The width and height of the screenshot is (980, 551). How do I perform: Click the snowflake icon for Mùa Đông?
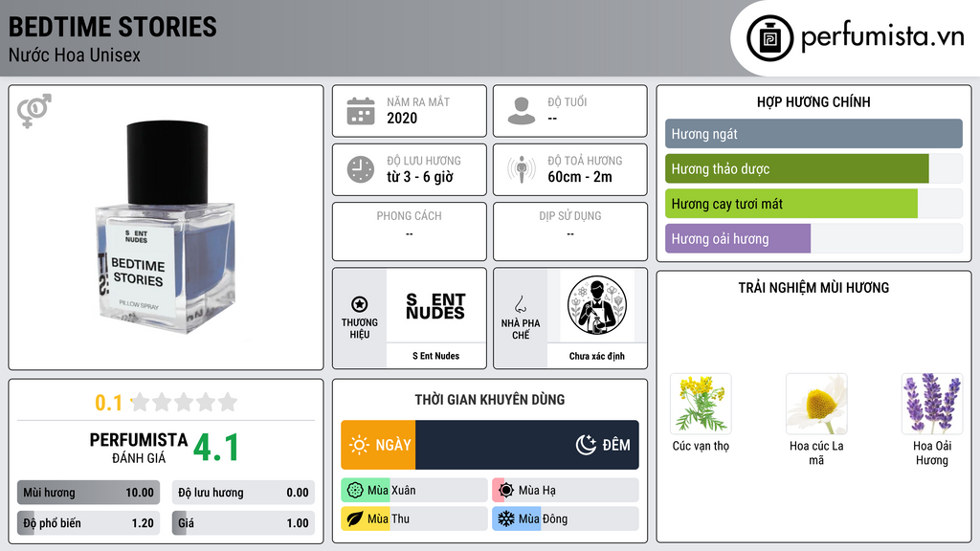(x=506, y=519)
